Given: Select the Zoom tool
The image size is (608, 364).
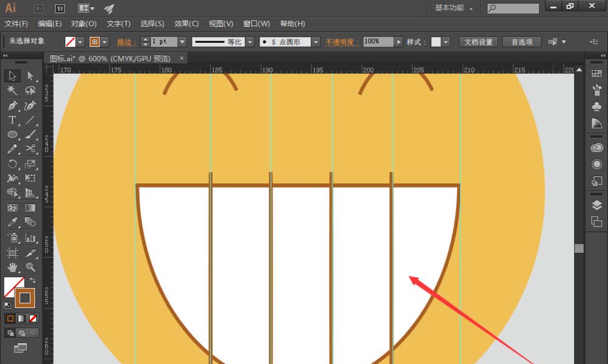Looking at the screenshot, I should click(x=30, y=267).
